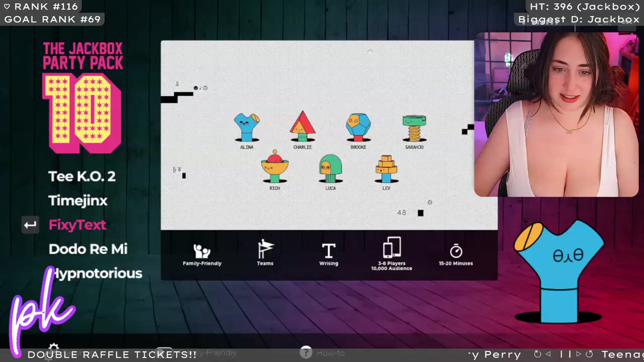Click the next-track triangle in the ticker

tap(579, 354)
